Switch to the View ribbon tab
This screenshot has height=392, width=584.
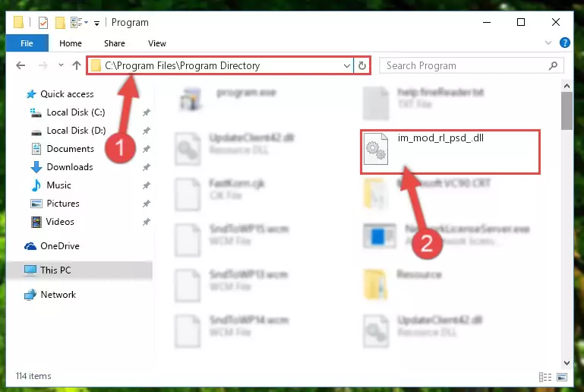156,43
